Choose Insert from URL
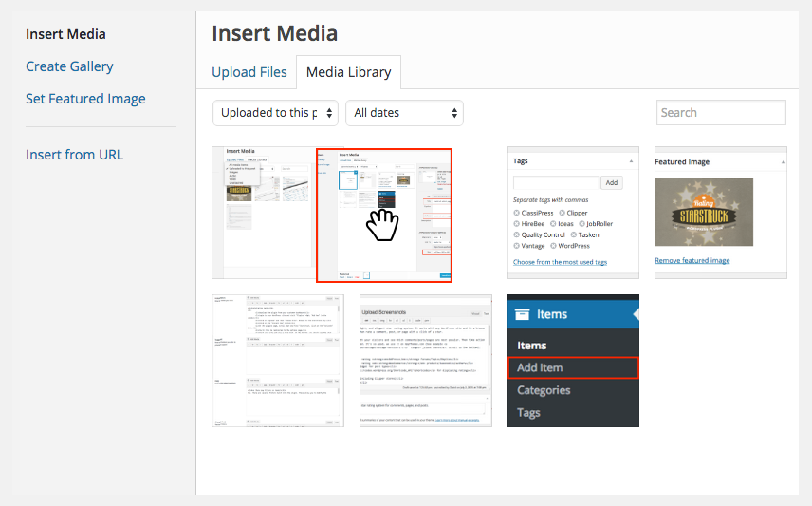Screen dimensions: 812x506 pos(75,155)
